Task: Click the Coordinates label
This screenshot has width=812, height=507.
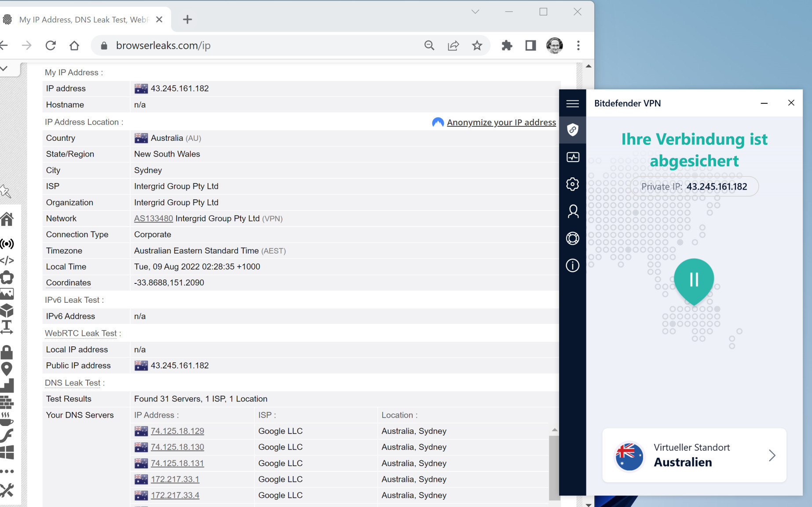Action: (x=69, y=283)
